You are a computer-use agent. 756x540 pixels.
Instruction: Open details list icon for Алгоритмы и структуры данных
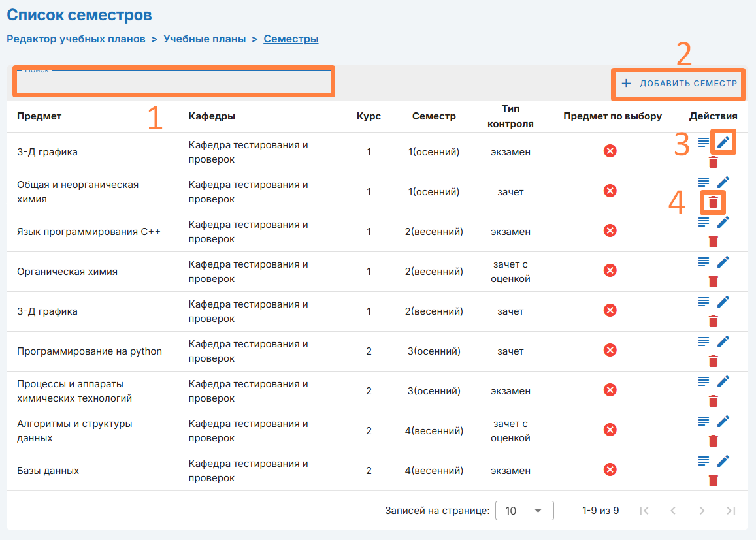tap(704, 421)
